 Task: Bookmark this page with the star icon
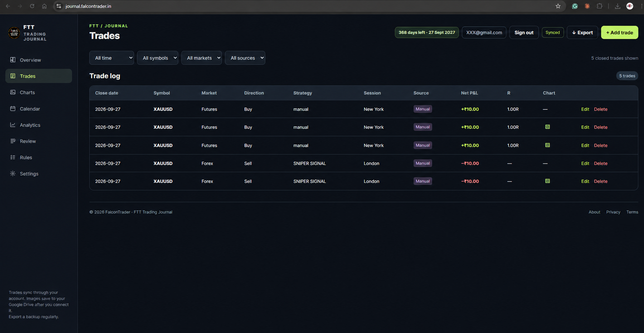(x=558, y=6)
